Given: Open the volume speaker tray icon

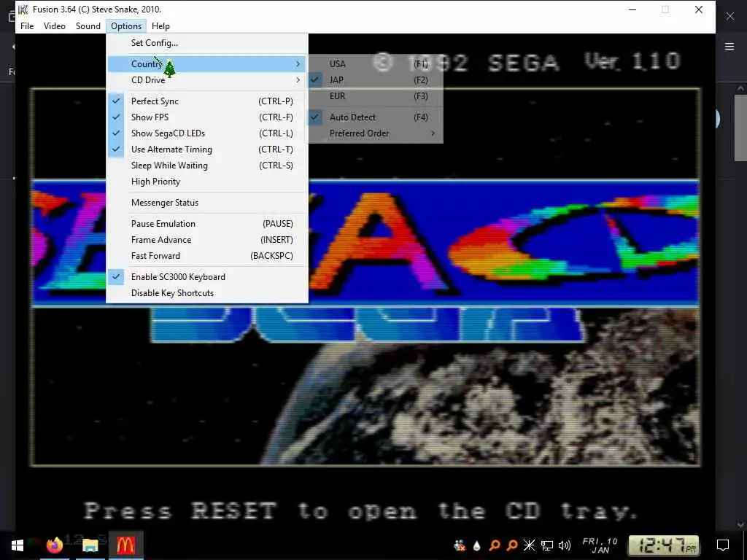Looking at the screenshot, I should [565, 545].
